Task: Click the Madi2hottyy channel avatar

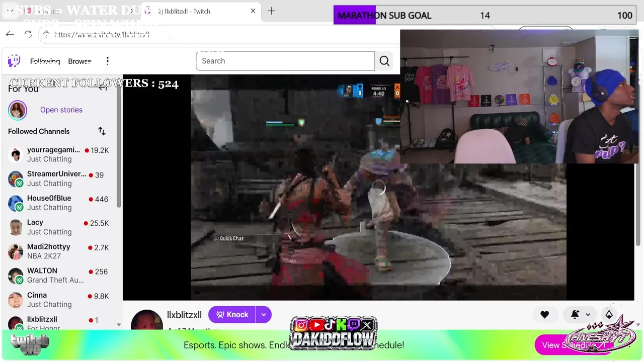Action: [16, 251]
